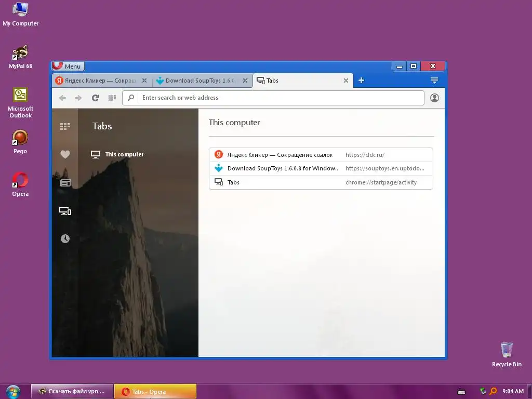The height and width of the screenshot is (399, 532).
Task: Open the Яндекс Кликер row in list
Action: tap(321, 155)
